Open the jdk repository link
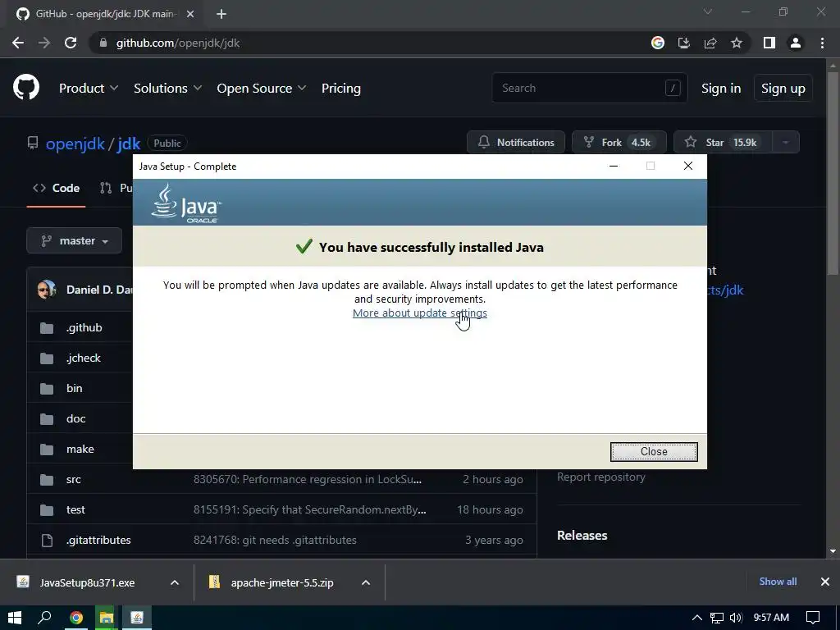The image size is (840, 630). pos(129,143)
